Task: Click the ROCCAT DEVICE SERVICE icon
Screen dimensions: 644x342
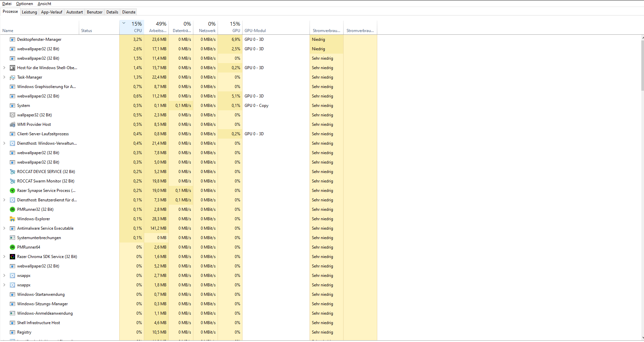Action: tap(12, 172)
